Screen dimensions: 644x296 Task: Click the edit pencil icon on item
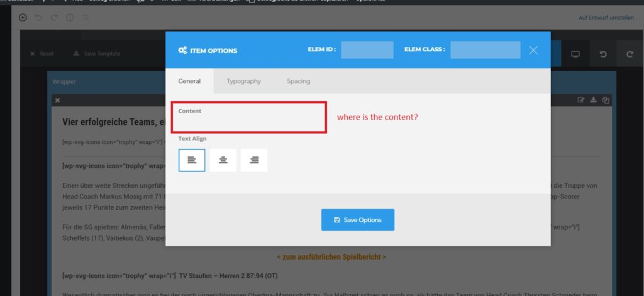[x=581, y=100]
